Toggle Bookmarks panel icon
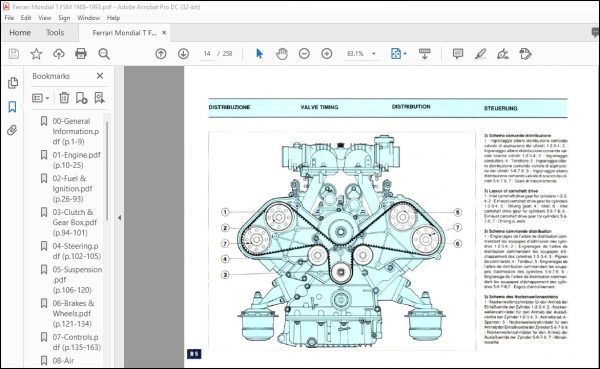Screen dimensions: 600x369 [12, 107]
